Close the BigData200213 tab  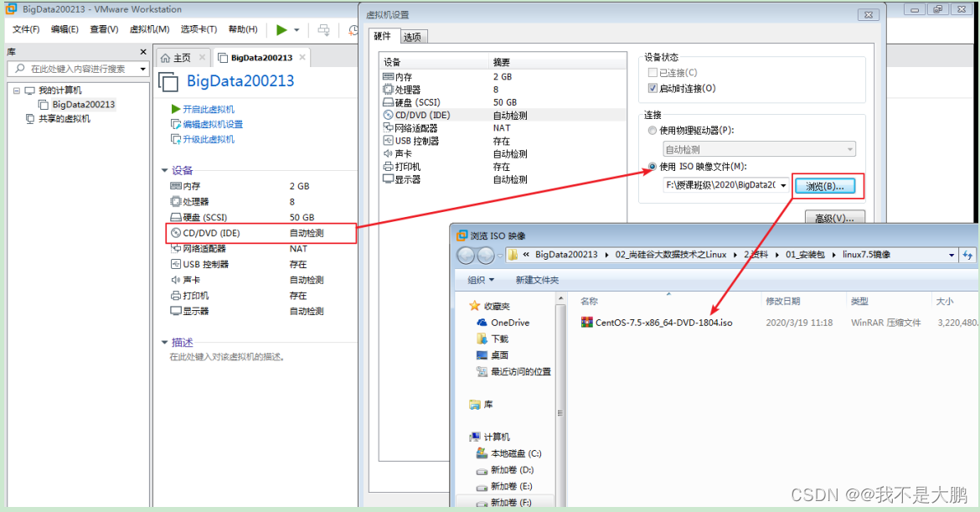tap(302, 58)
